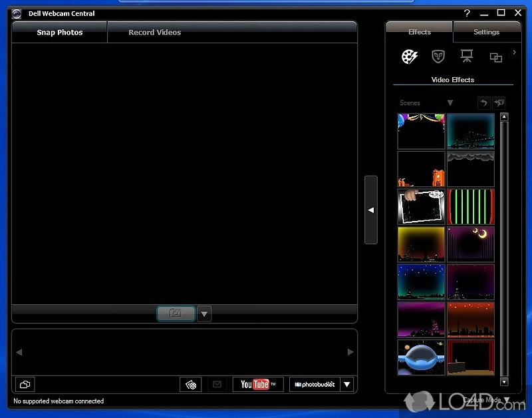Image resolution: width=532 pixels, height=418 pixels.
Task: Select the green striped curtain scene thumbnail
Action: click(471, 206)
